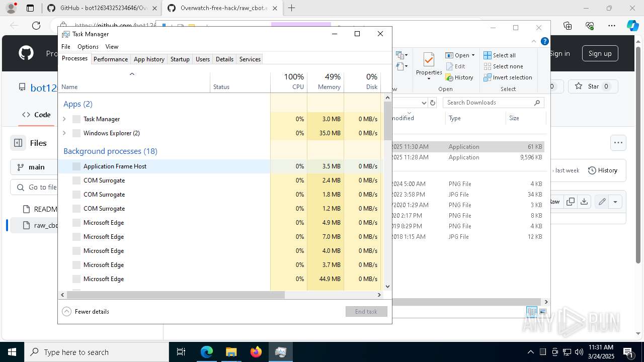
Task: Open the GitHub three-dot more options menu
Action: [618, 143]
